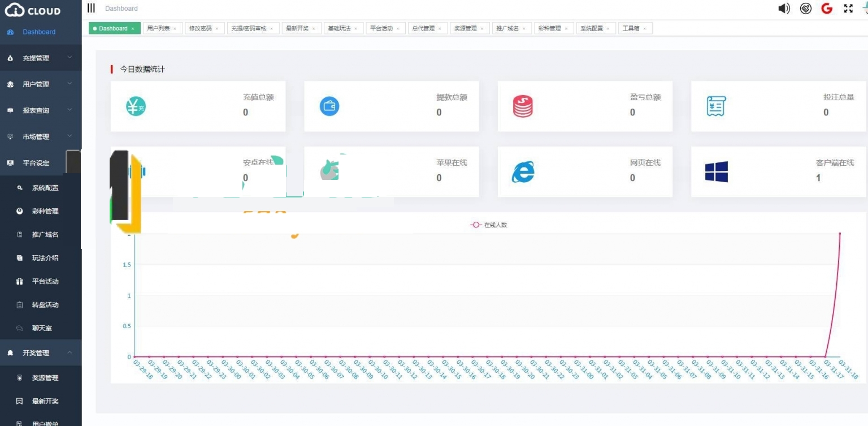This screenshot has width=868, height=426.
Task: Close the 工具箱 tab
Action: [644, 29]
